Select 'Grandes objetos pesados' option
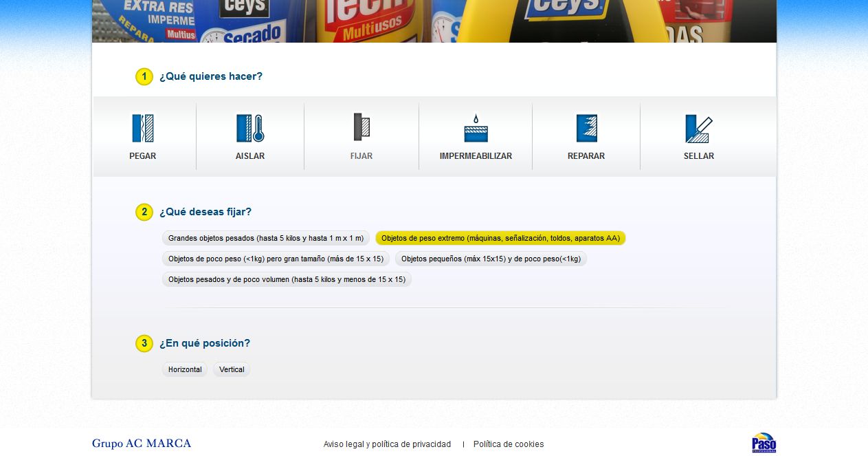 point(266,239)
